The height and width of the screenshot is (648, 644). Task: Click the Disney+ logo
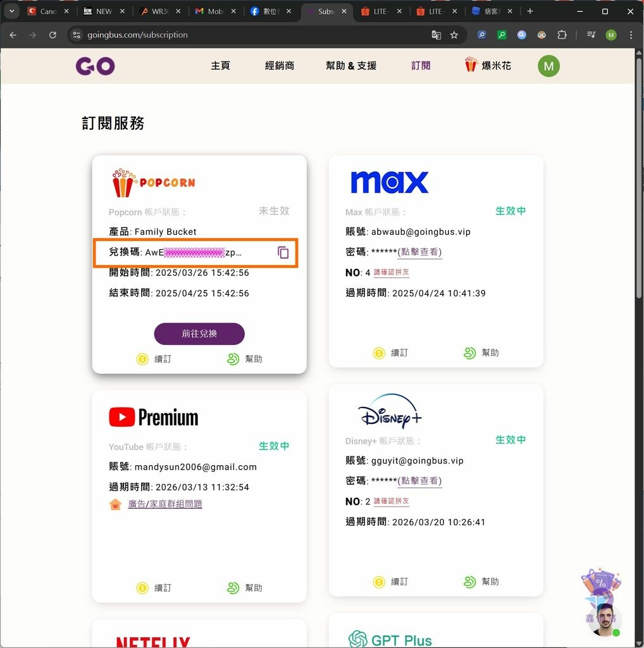point(390,411)
